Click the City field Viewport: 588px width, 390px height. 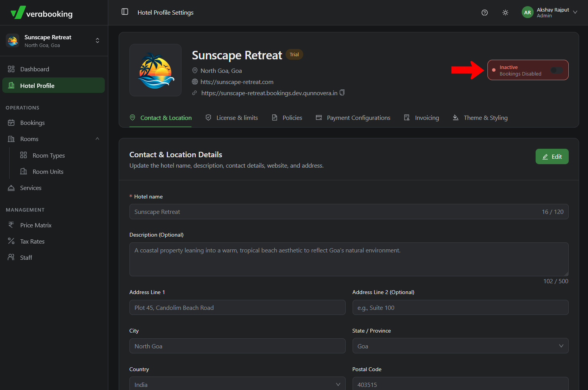[x=237, y=346]
